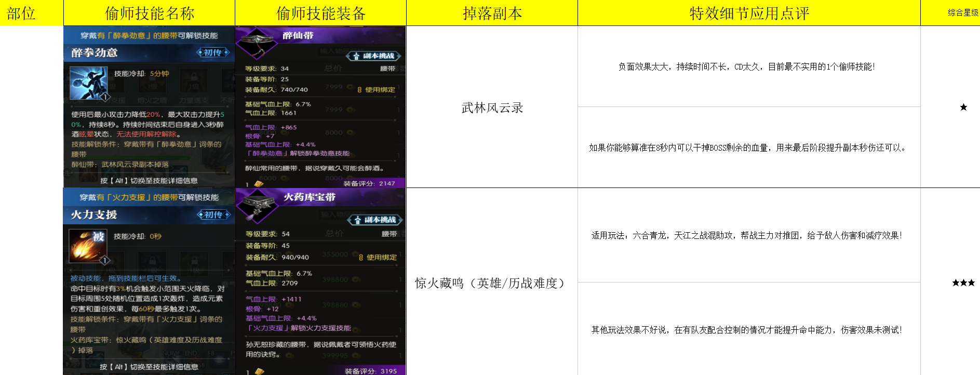
Task: Click the 初传 badge beside 火力支援
Action: click(213, 215)
